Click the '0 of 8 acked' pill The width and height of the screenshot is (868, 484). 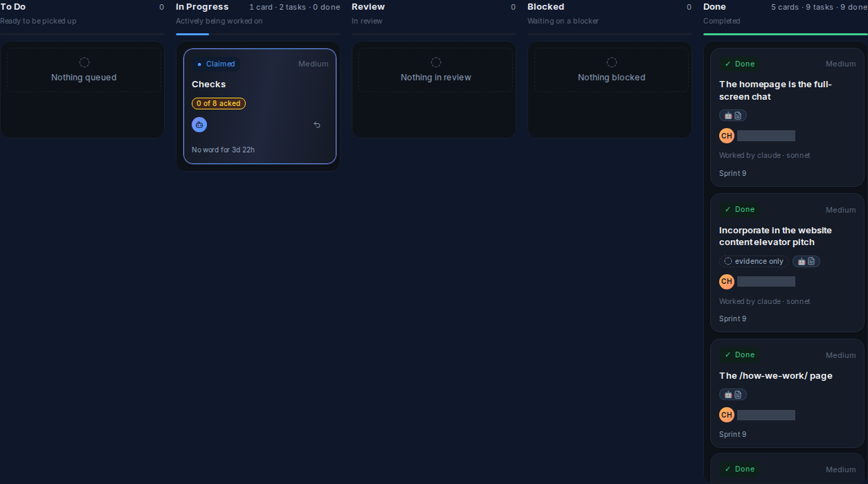click(219, 103)
